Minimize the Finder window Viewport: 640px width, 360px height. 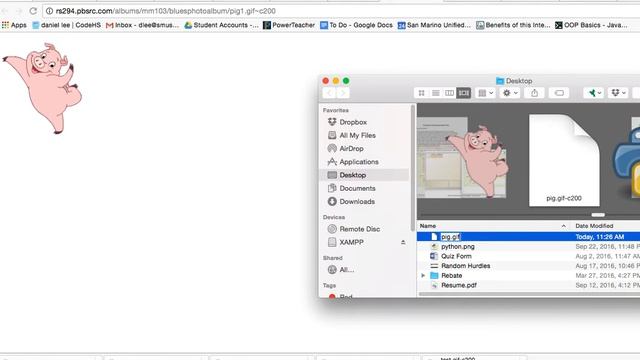click(x=336, y=81)
